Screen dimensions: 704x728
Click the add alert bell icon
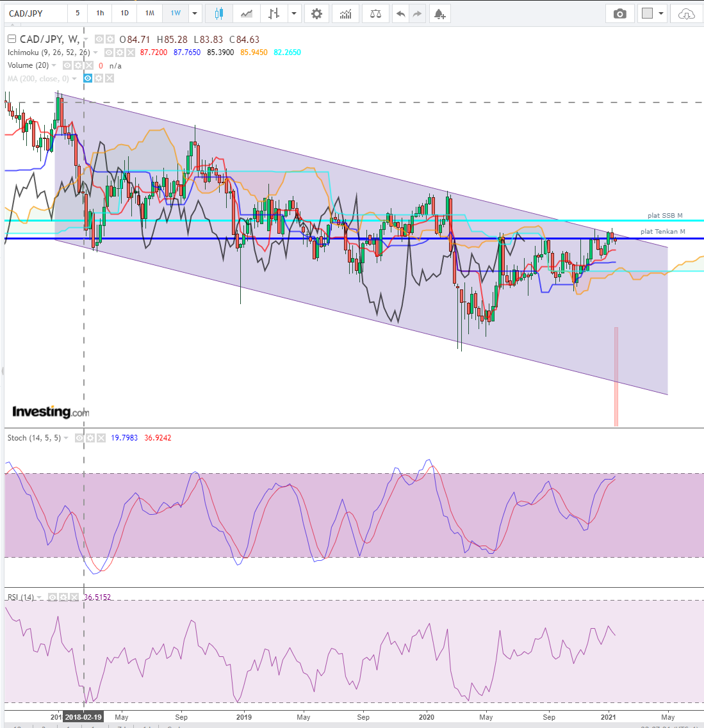click(x=439, y=13)
